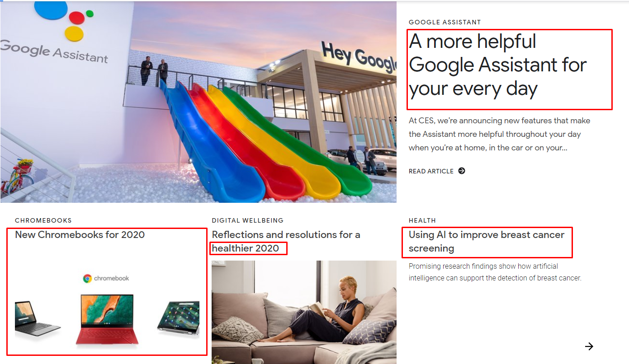Click the rainbow slide hero image
The image size is (629, 364).
(x=198, y=102)
